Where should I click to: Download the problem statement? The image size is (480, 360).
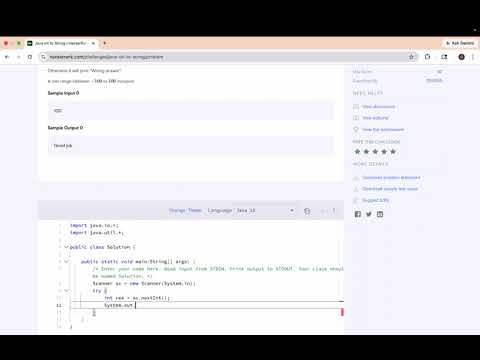(391, 177)
